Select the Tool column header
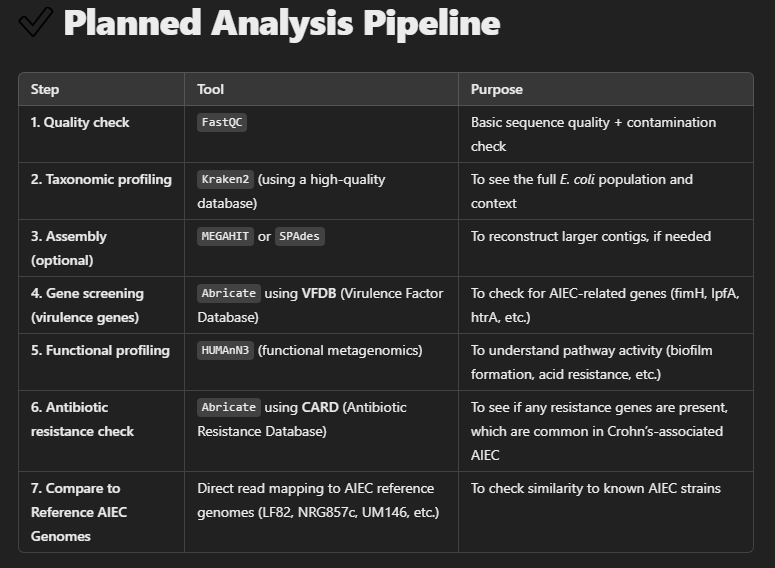Viewport: 775px width, 568px height. click(211, 89)
